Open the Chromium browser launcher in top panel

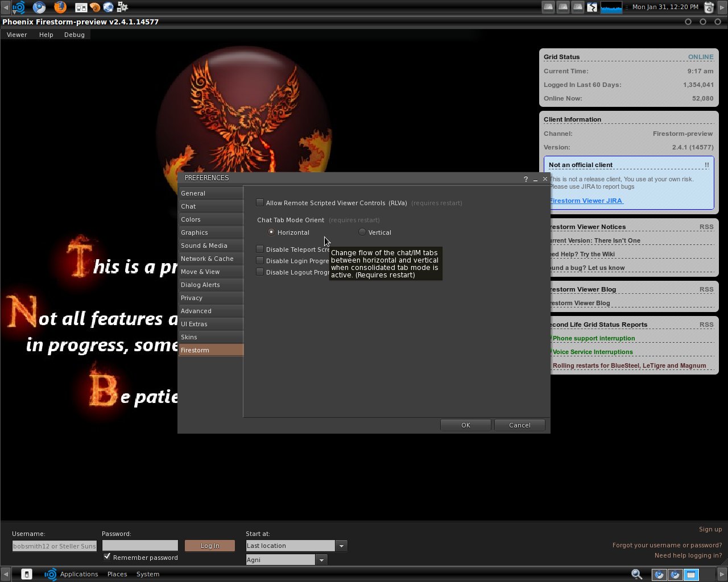39,7
